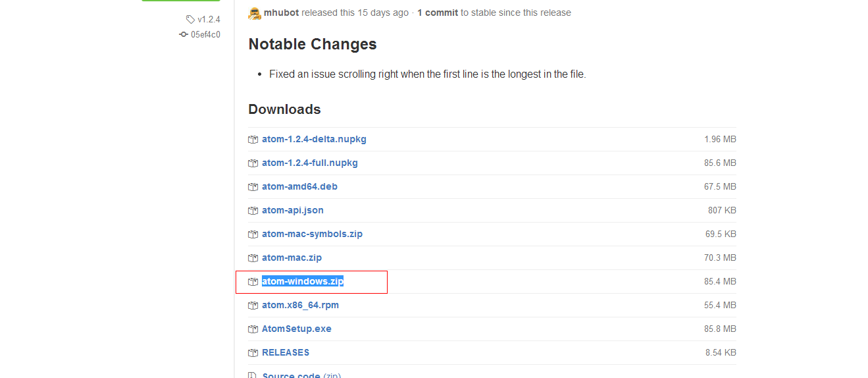Image resolution: width=868 pixels, height=378 pixels.
Task: Click the tag icon next to v1.2.4
Action: [190, 20]
